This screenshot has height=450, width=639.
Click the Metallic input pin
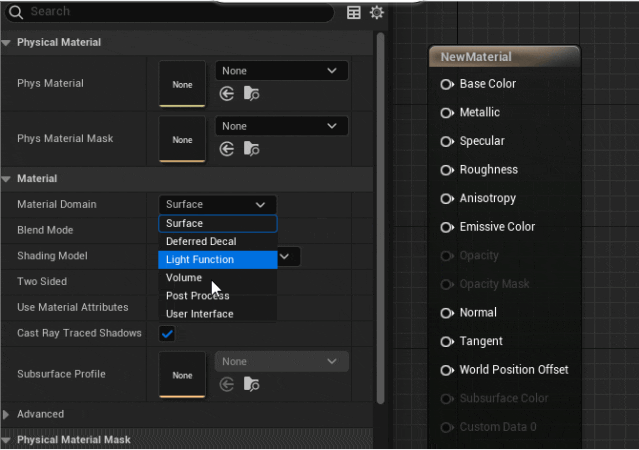(447, 113)
